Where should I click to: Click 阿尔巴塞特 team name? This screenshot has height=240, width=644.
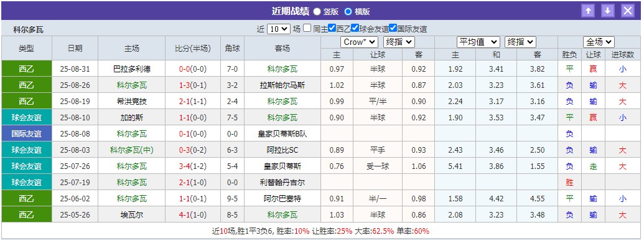(282, 198)
